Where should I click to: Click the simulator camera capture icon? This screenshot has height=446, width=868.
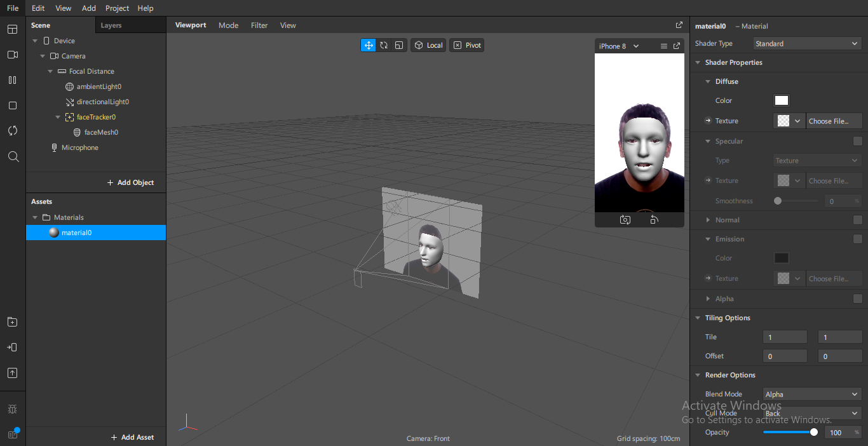click(625, 220)
